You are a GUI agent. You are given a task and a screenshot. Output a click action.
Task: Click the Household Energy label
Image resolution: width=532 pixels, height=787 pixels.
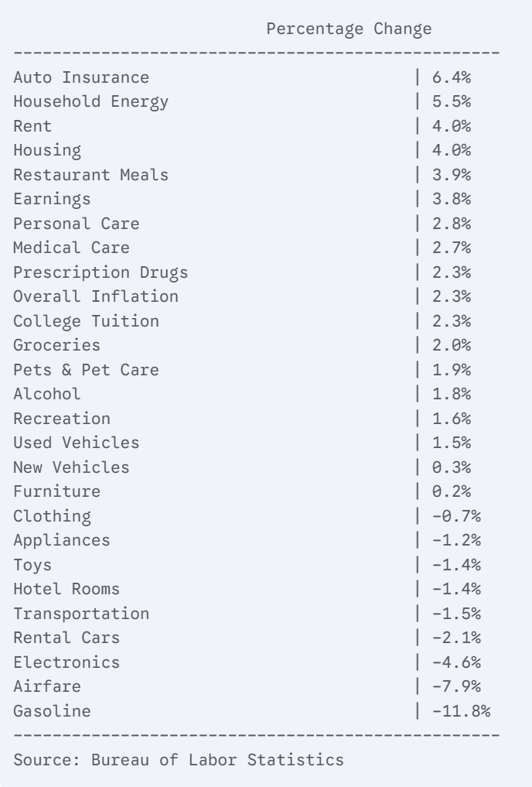tap(90, 101)
